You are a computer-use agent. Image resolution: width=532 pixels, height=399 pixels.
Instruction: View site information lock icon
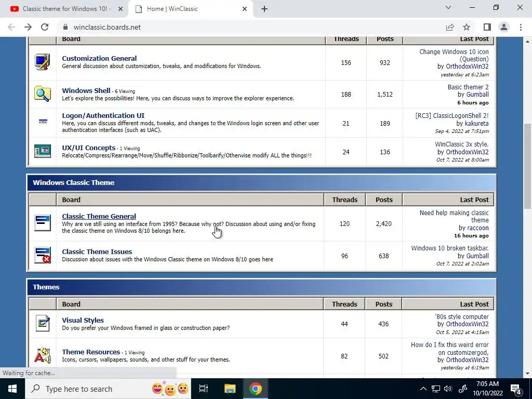tap(65, 27)
